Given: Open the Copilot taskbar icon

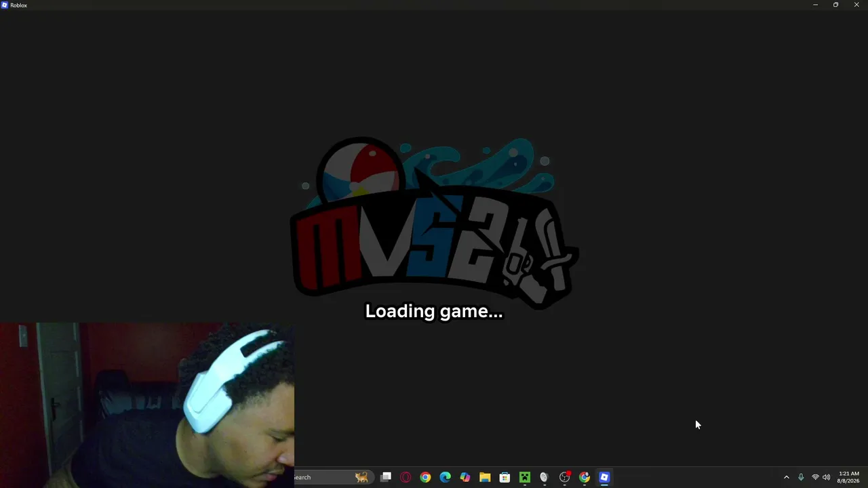Looking at the screenshot, I should coord(465,477).
